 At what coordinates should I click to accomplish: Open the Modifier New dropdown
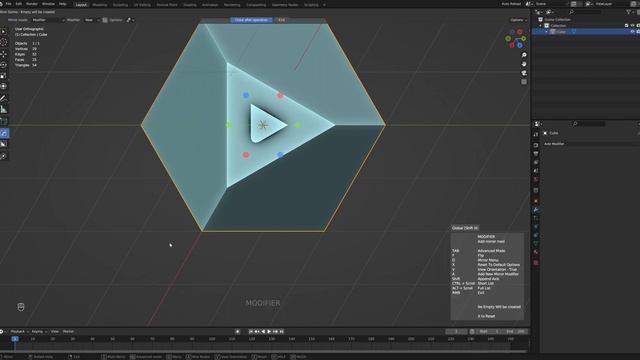(91, 20)
